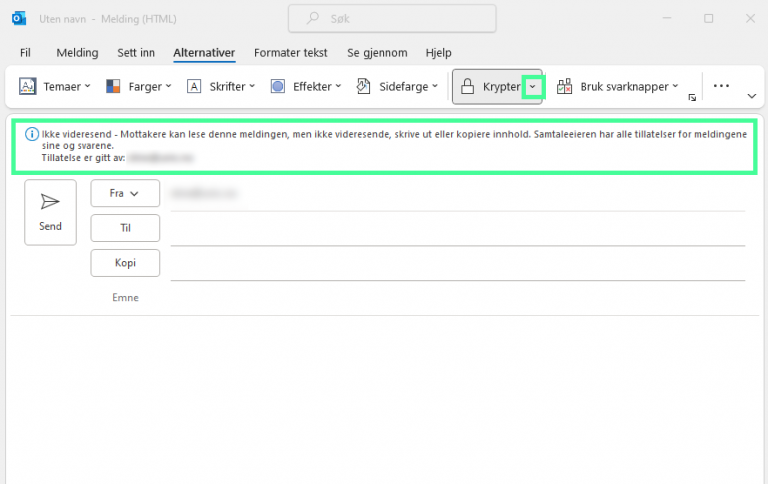This screenshot has height=484, width=768.
Task: Open the Fra sender dropdown
Action: click(125, 193)
